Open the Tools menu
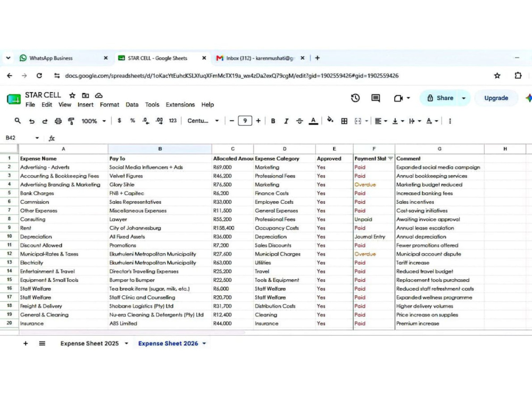Screen dimensions: 532x399 point(152,104)
